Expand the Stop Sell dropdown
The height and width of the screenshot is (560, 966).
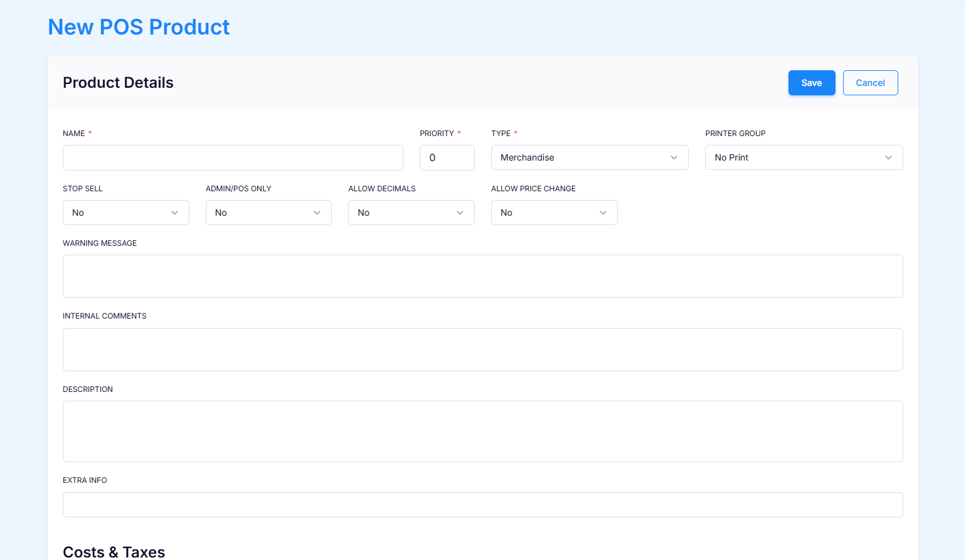pyautogui.click(x=126, y=213)
